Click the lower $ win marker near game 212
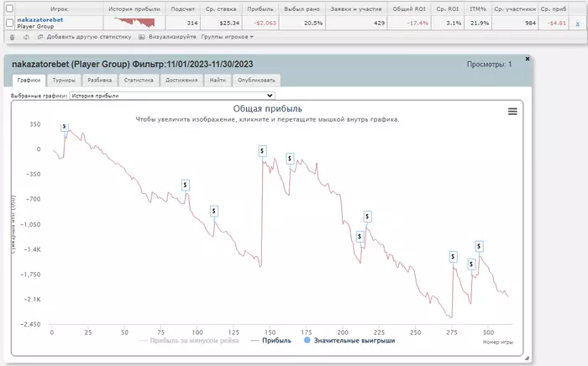This screenshot has height=366, width=588. pos(360,237)
